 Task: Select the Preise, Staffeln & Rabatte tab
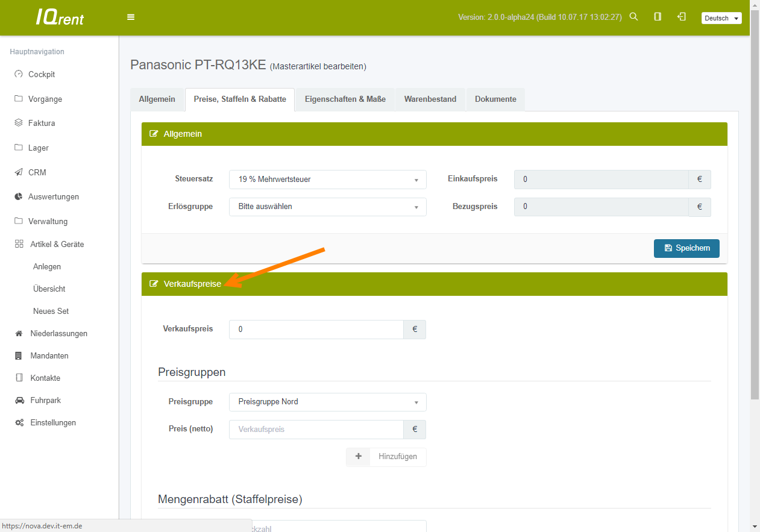tap(240, 99)
